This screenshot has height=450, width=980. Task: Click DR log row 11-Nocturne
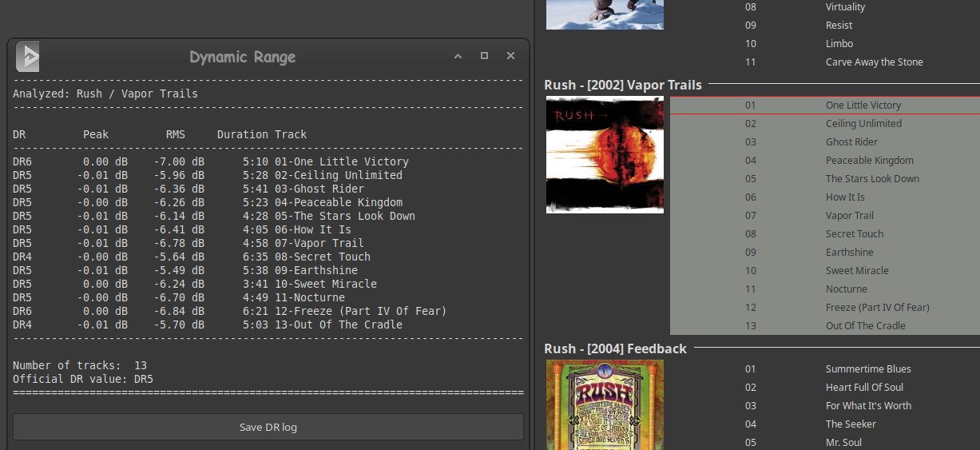point(179,297)
